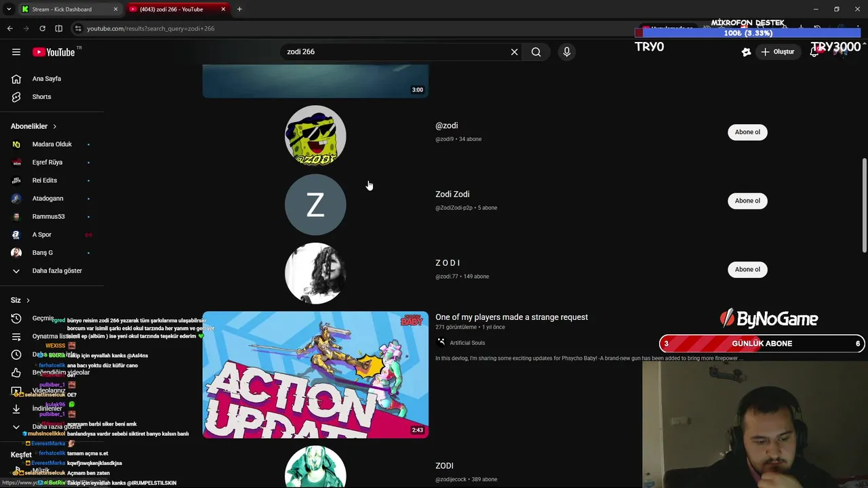Click the address bar URL
Screen dimensions: 868x488
click(x=151, y=28)
